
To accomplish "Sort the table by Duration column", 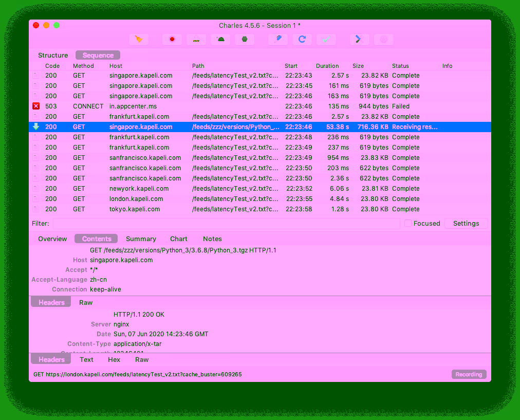I will [327, 66].
